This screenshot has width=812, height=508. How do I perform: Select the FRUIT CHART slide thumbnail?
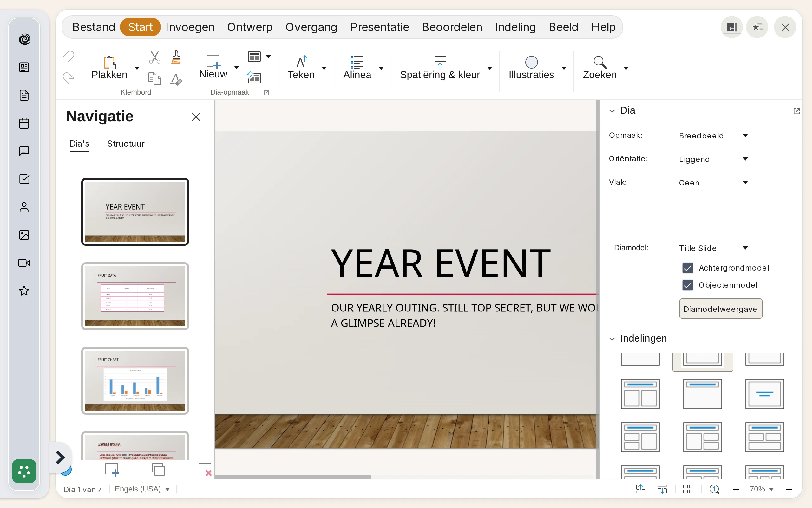tap(135, 381)
